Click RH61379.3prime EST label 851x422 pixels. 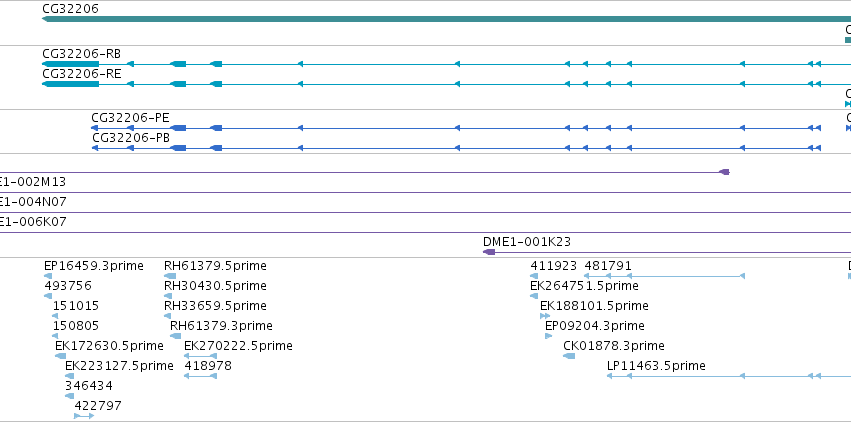[221, 326]
